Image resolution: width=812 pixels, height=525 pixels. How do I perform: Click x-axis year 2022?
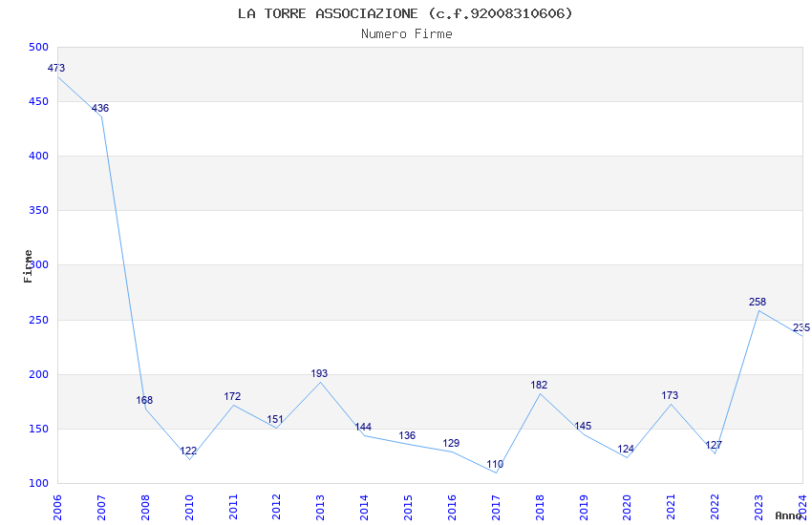[715, 507]
